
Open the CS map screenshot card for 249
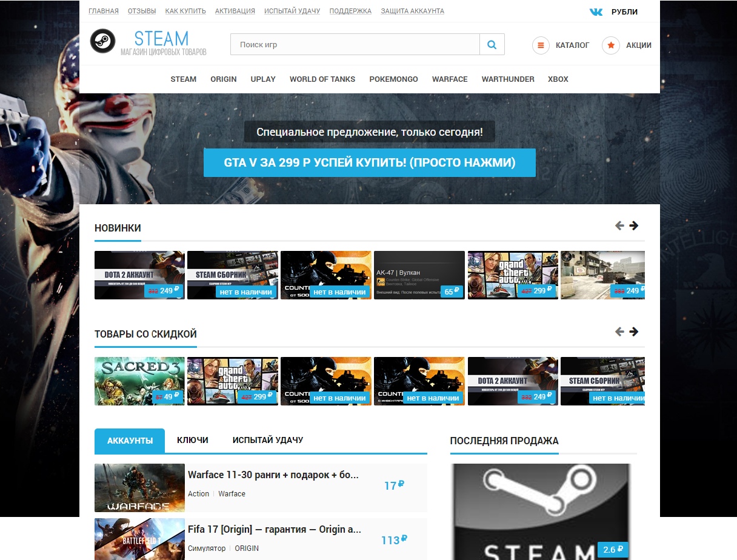(602, 275)
